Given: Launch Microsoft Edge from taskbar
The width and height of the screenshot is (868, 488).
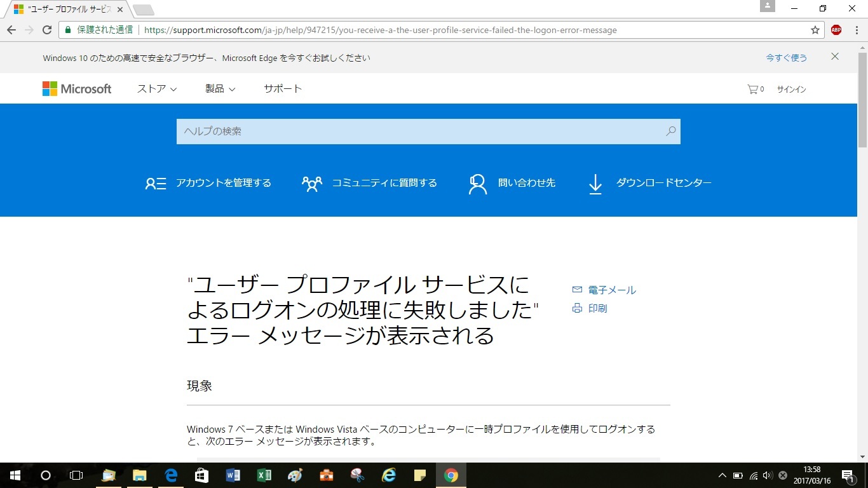Looking at the screenshot, I should 170,475.
